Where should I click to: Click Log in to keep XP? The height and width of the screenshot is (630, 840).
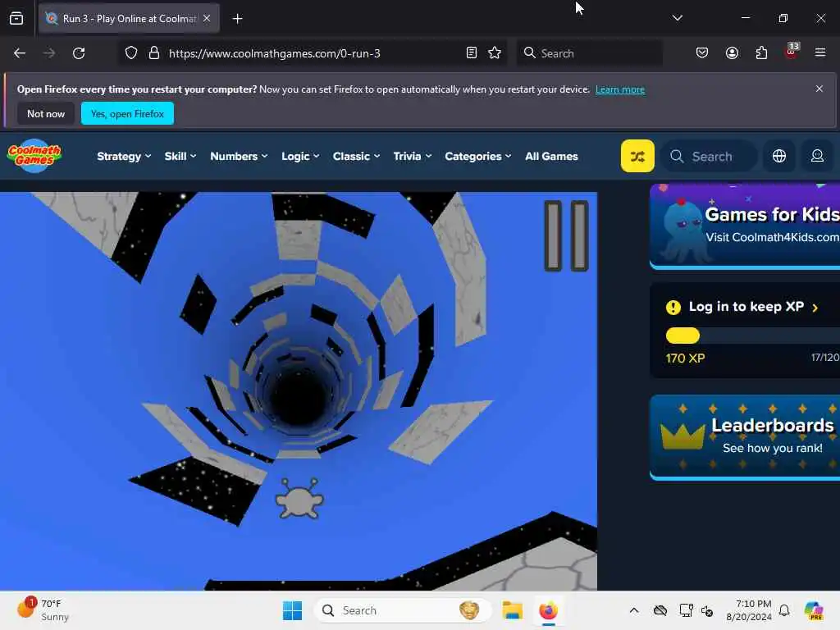pos(746,307)
